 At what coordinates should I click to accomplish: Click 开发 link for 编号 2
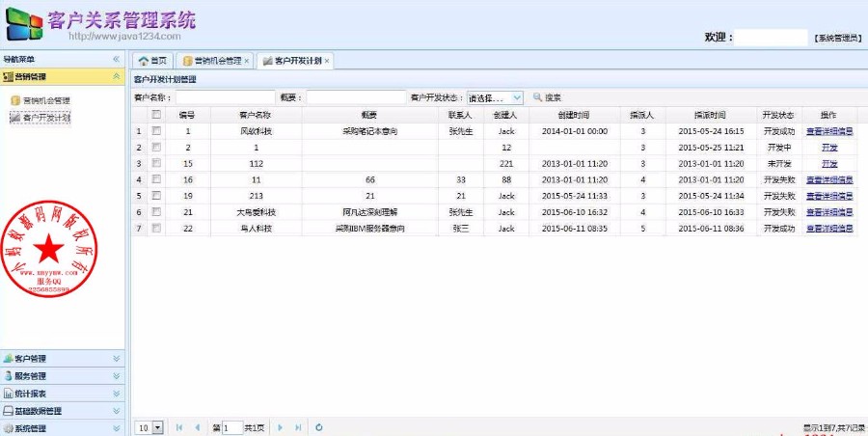pyautogui.click(x=829, y=148)
